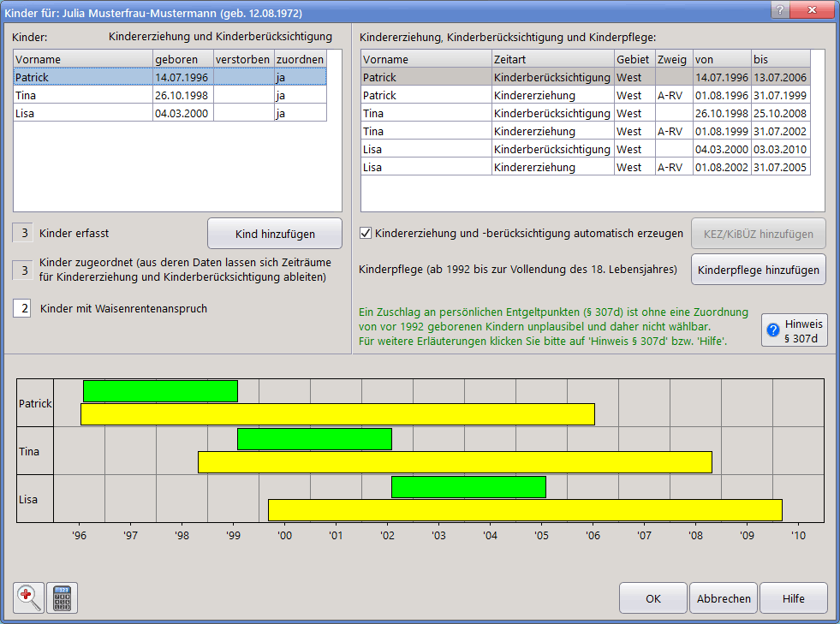Click Patrick's green timeline bar
This screenshot has height=624, width=840.
160,391
